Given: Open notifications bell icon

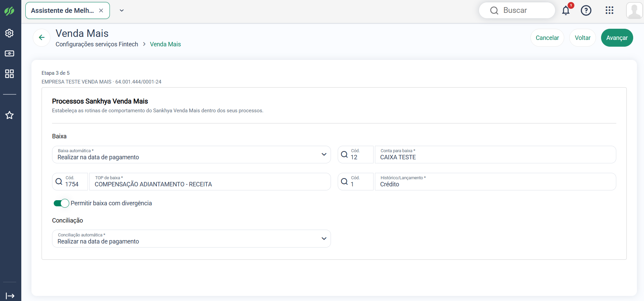Looking at the screenshot, I should 566,10.
